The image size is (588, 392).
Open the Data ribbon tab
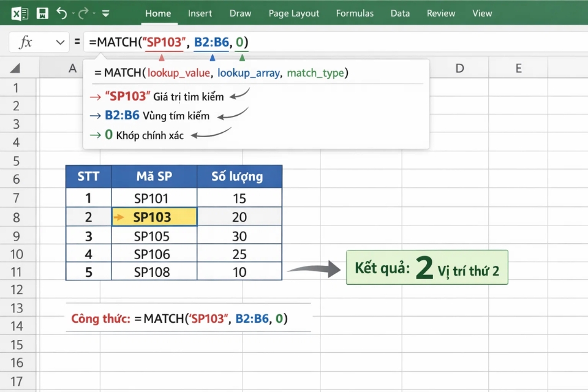400,13
